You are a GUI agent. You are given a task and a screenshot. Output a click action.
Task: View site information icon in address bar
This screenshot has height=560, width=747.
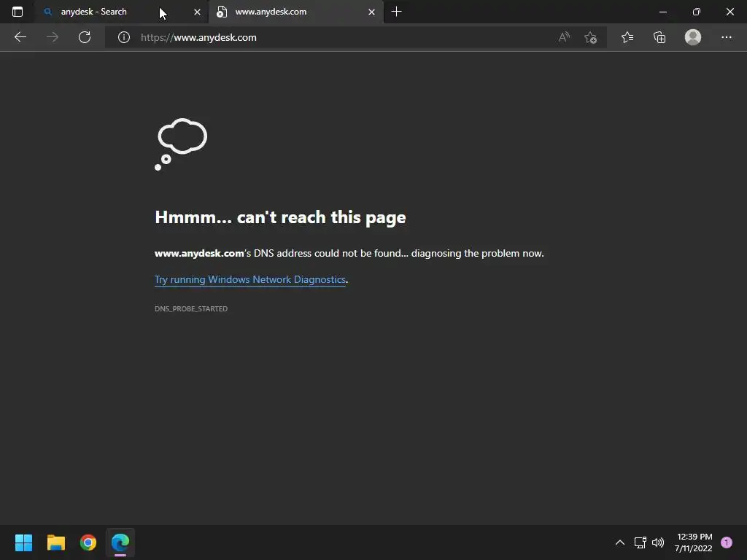click(124, 37)
